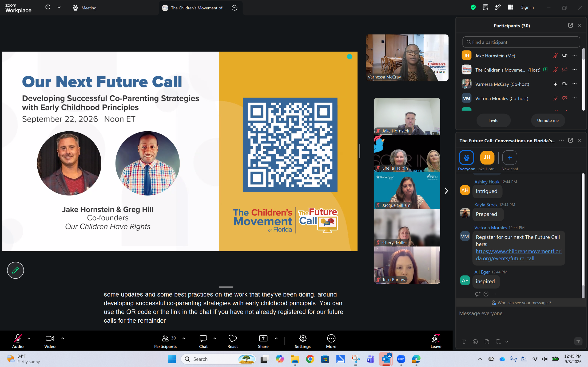Close the chat panel
This screenshot has height=367, width=588.
(580, 140)
